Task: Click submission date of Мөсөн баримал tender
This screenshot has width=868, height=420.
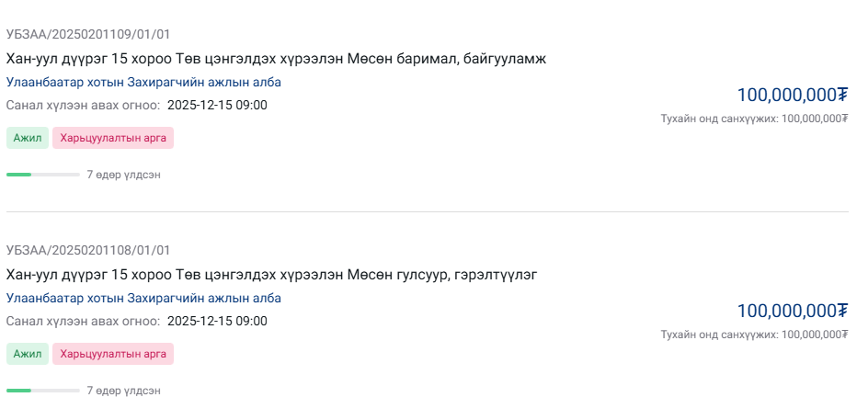Action: click(217, 105)
